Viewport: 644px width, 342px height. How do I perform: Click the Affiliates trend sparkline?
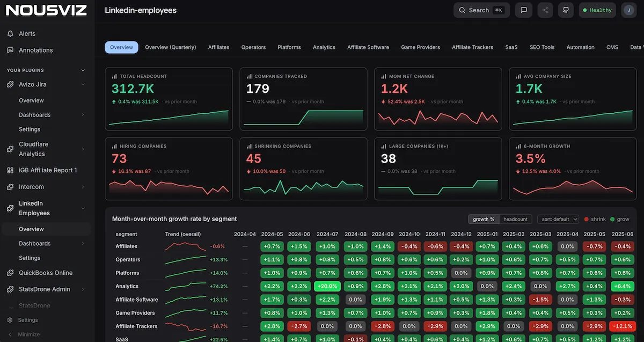[186, 246]
